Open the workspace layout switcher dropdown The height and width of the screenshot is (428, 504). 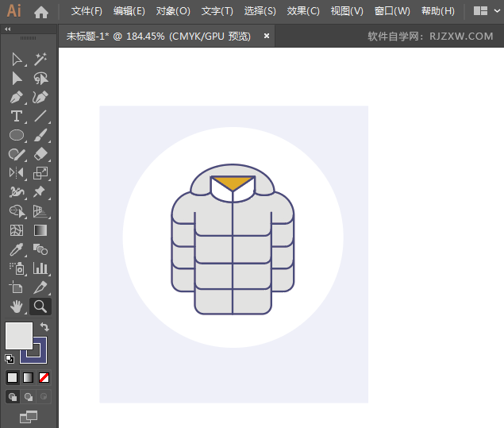point(486,11)
